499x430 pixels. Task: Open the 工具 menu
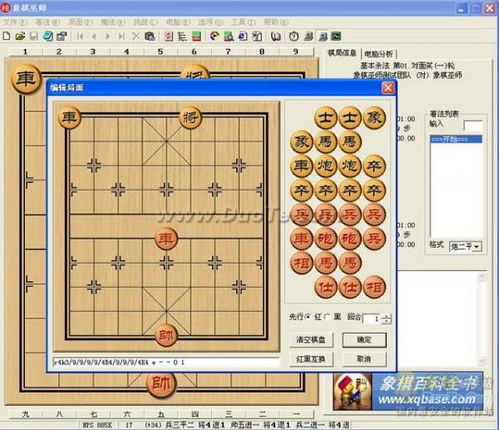243,22
